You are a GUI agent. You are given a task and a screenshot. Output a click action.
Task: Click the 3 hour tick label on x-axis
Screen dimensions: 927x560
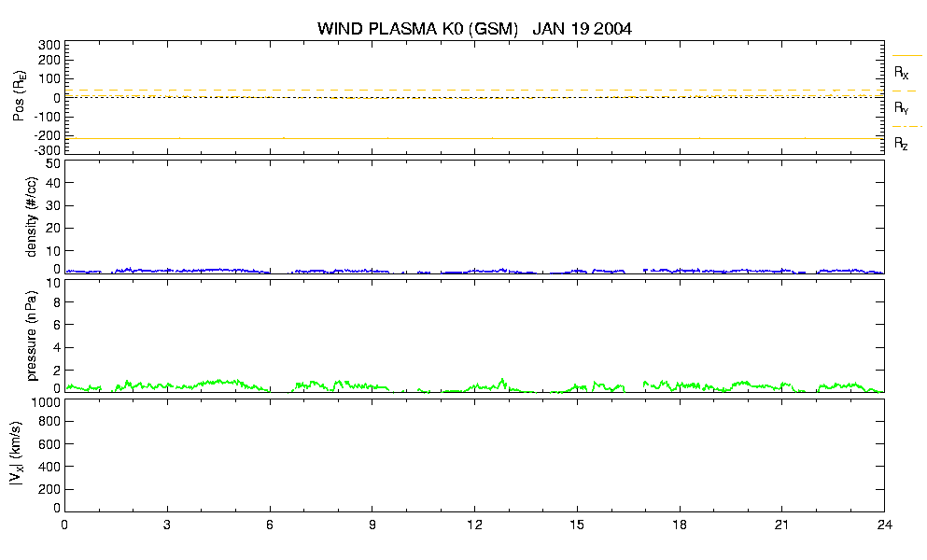pos(167,525)
